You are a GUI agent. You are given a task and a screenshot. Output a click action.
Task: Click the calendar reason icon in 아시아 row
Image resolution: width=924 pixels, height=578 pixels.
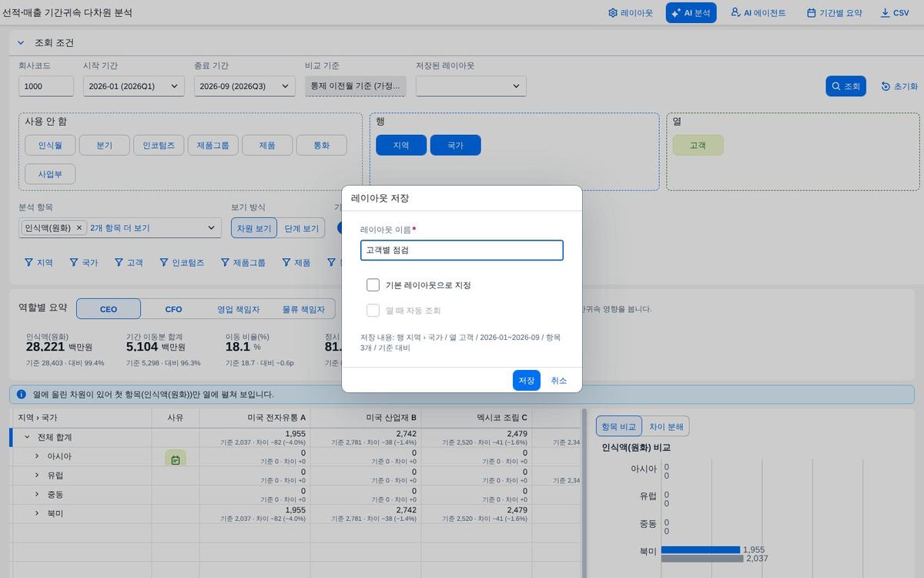pyautogui.click(x=176, y=460)
